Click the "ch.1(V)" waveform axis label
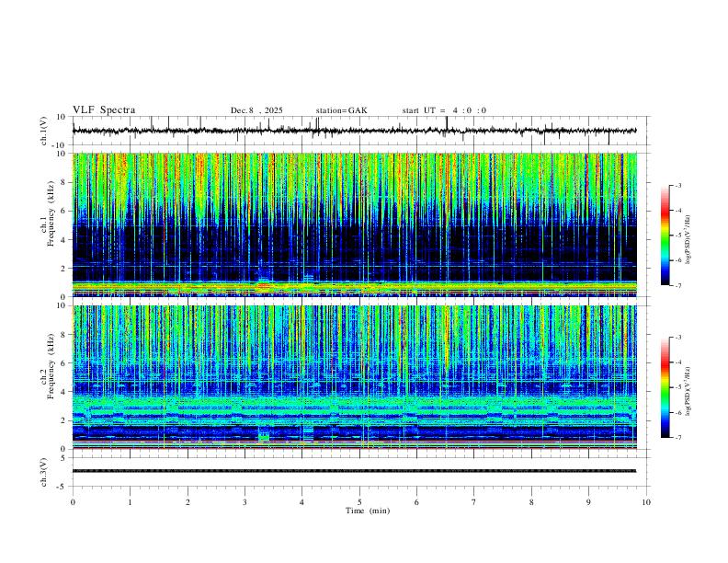Image resolution: width=728 pixels, height=563 pixels. [x=44, y=131]
